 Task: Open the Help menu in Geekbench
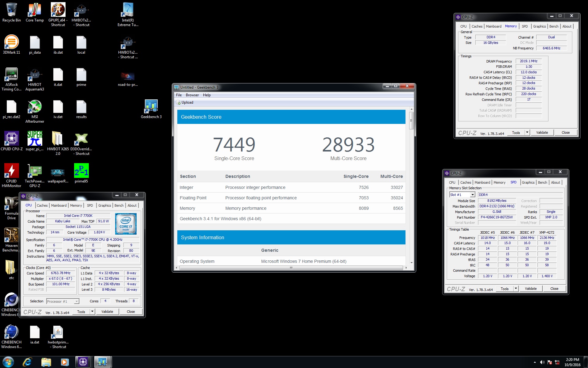207,95
